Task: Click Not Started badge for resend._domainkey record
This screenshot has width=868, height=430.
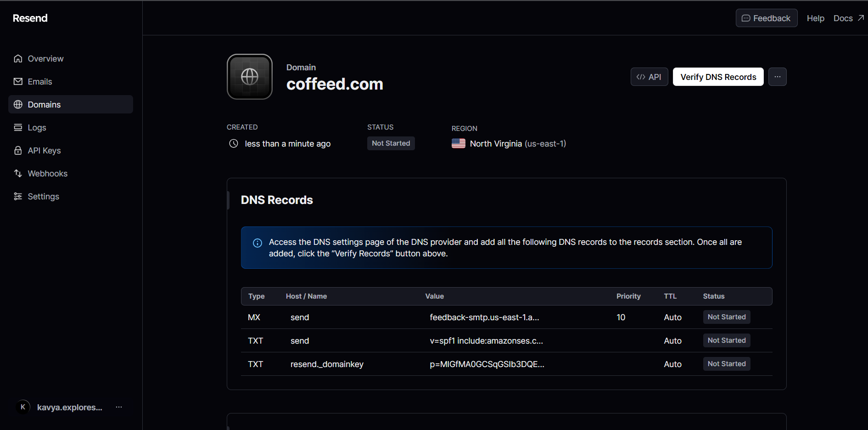Action: click(x=727, y=364)
